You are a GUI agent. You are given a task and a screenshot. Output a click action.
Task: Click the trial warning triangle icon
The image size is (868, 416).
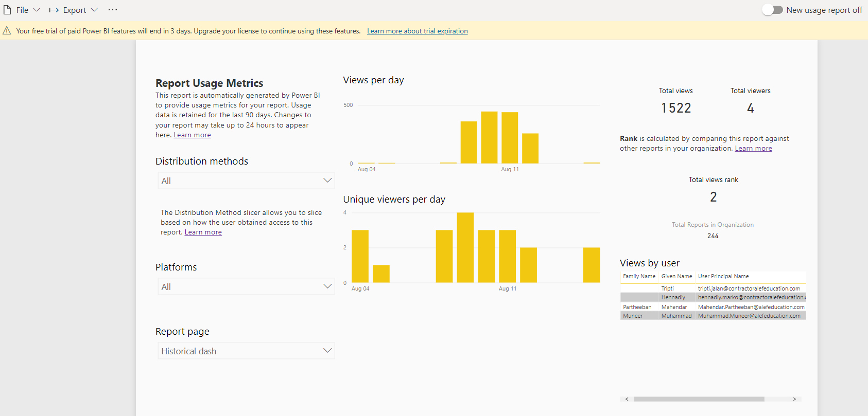click(7, 31)
